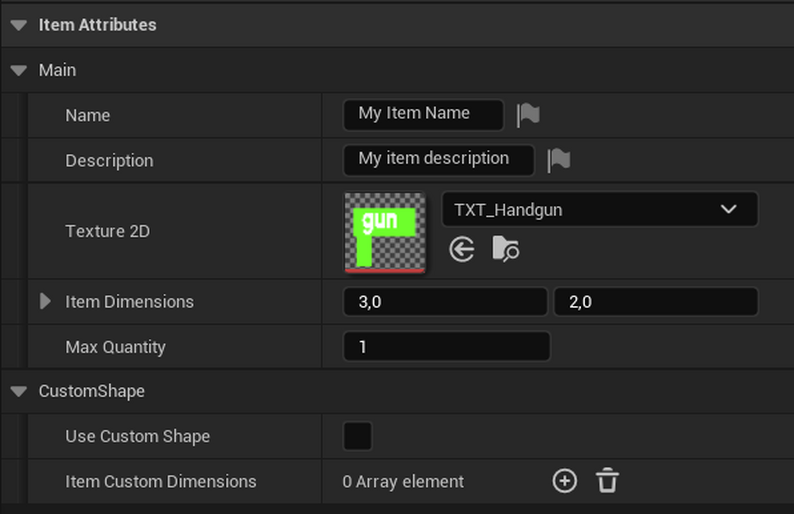Collapse the Item Attributes section

[19, 25]
